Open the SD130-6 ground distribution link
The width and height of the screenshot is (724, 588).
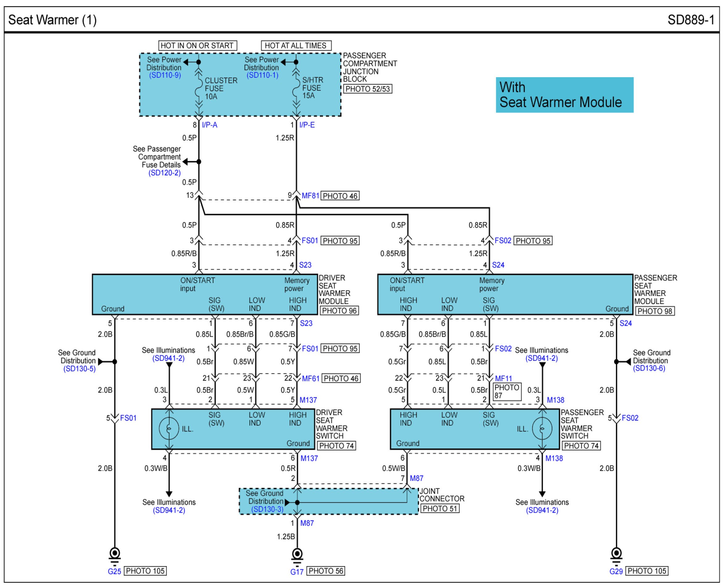point(649,368)
